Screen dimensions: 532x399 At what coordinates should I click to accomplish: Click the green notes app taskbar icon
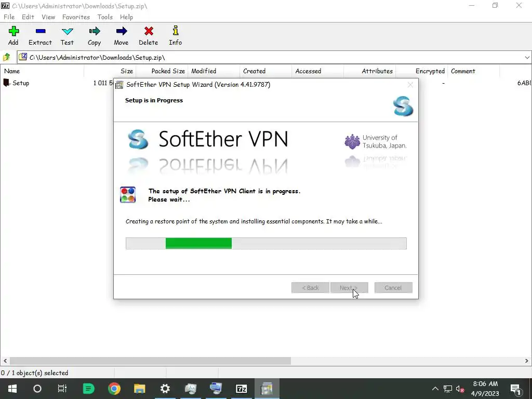click(x=88, y=389)
